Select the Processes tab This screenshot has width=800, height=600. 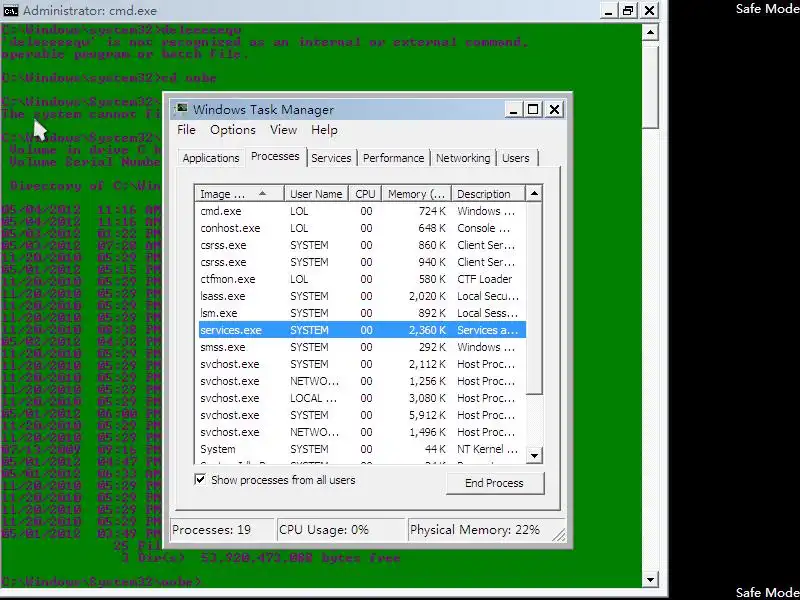tap(276, 157)
